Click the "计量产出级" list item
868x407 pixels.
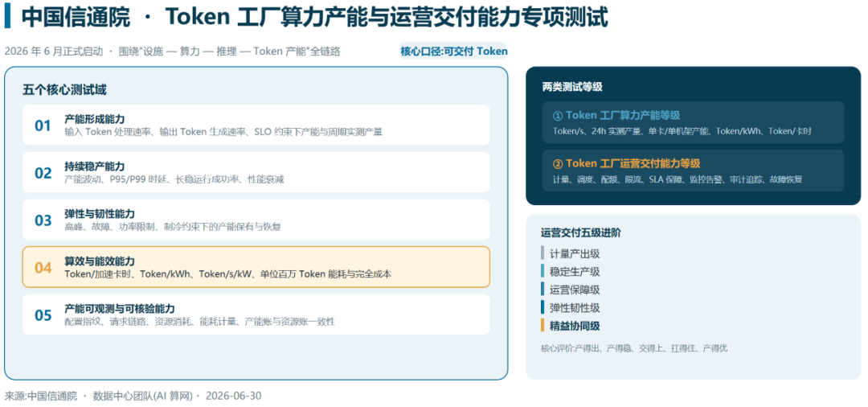575,253
